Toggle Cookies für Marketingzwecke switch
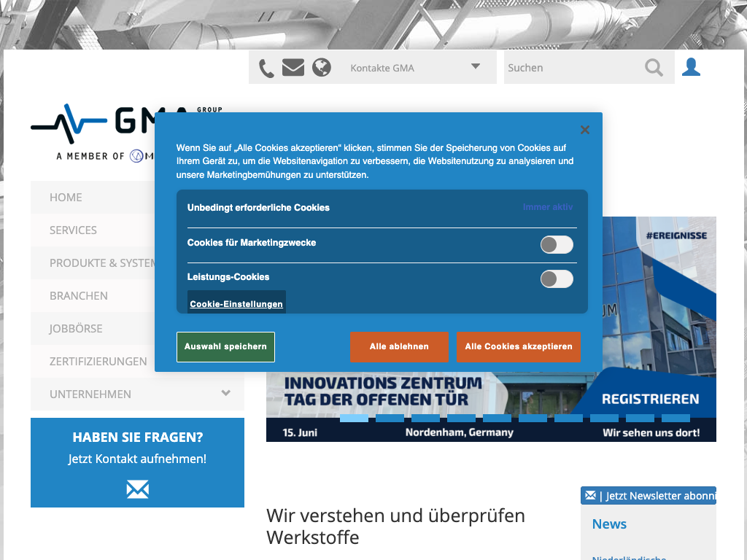Screen dimensions: 747x560 click(x=557, y=245)
